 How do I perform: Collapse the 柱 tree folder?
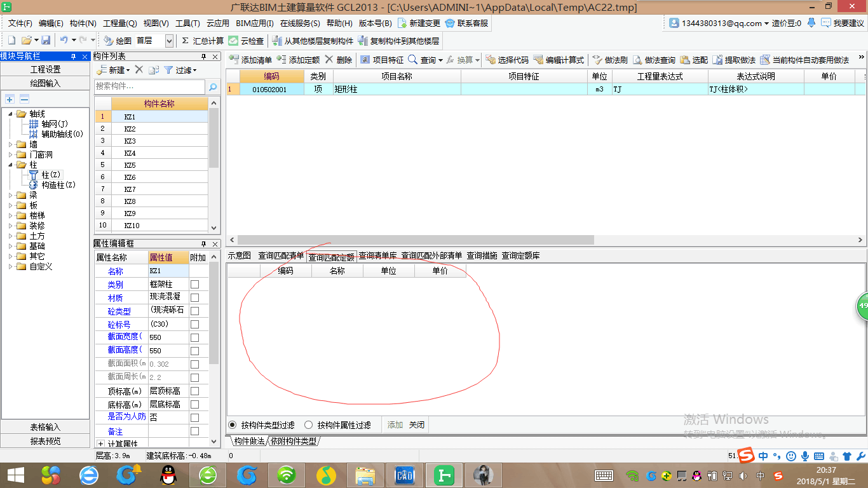tap(11, 165)
